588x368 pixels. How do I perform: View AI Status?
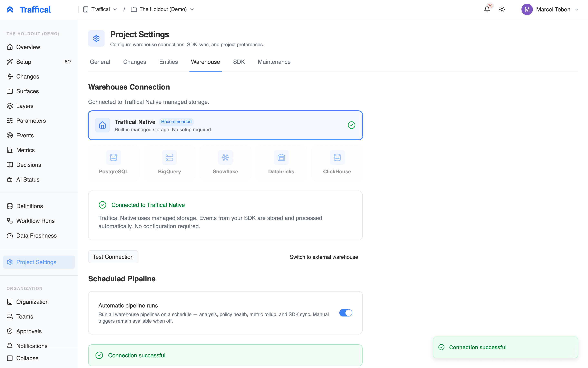click(39, 180)
